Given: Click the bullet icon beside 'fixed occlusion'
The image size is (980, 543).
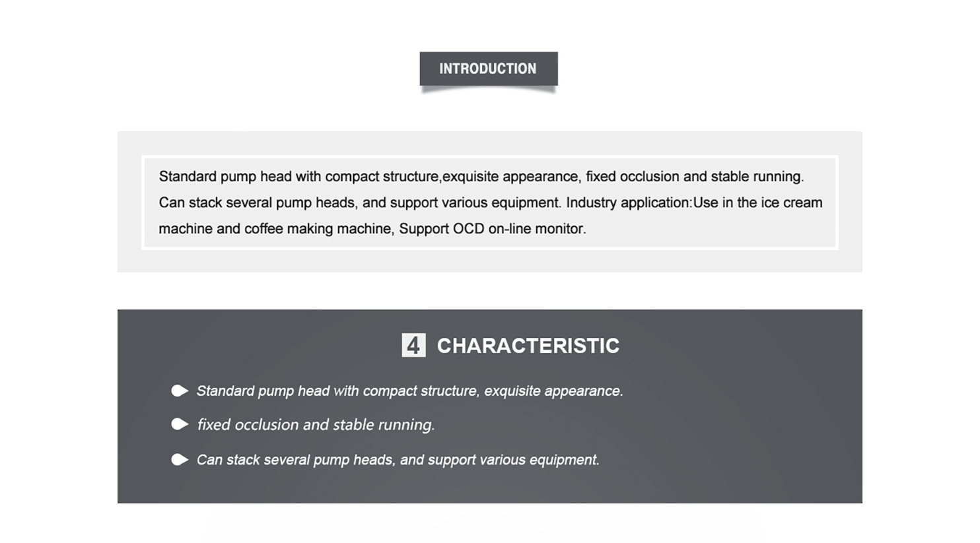Looking at the screenshot, I should point(180,424).
